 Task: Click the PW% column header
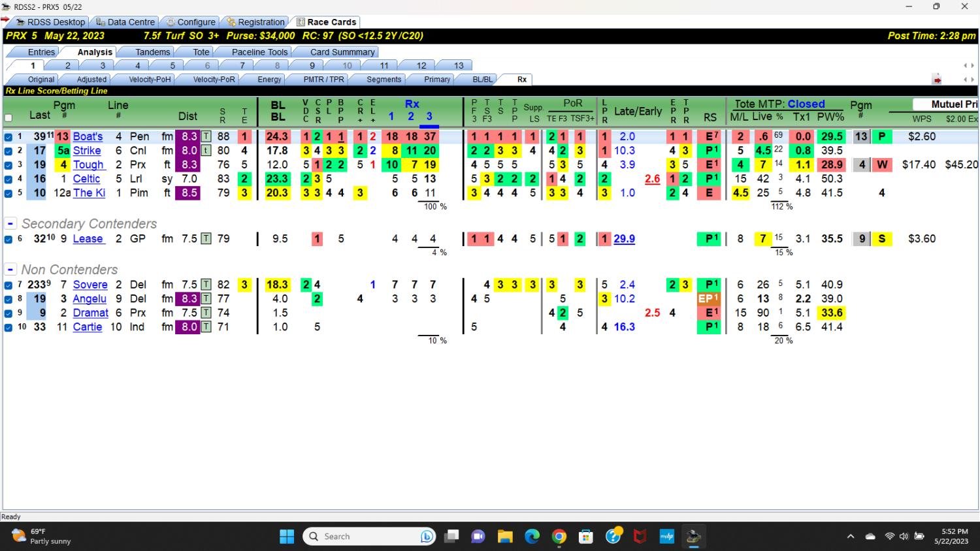point(830,116)
